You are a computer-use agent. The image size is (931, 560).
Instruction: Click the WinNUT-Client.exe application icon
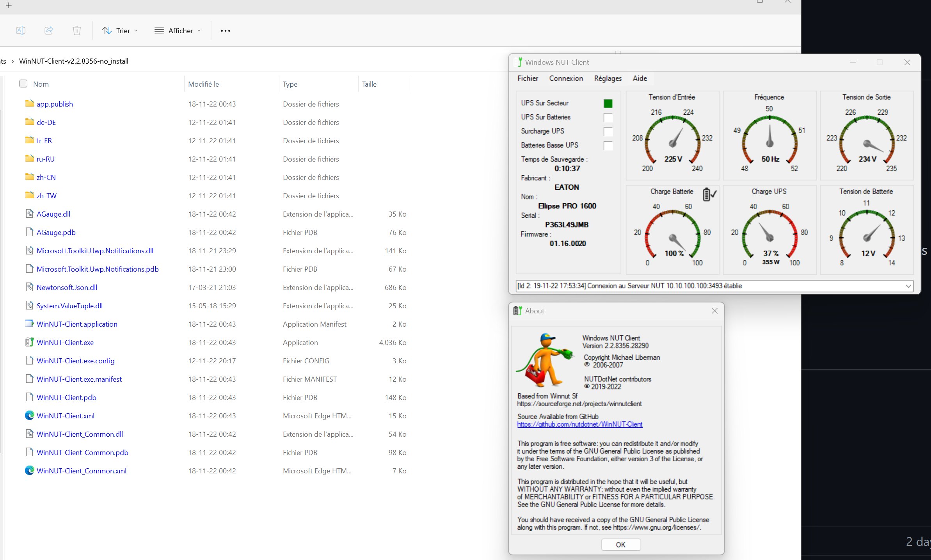(x=29, y=342)
